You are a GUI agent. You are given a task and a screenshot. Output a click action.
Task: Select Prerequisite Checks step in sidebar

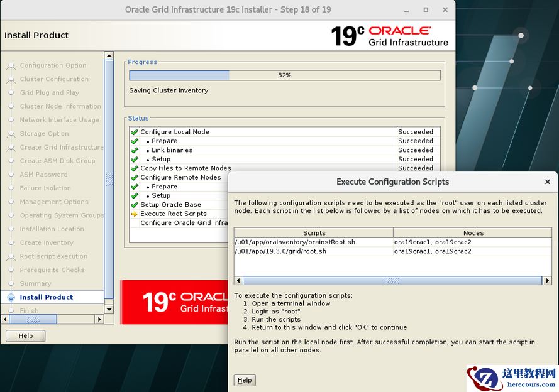[x=52, y=270]
